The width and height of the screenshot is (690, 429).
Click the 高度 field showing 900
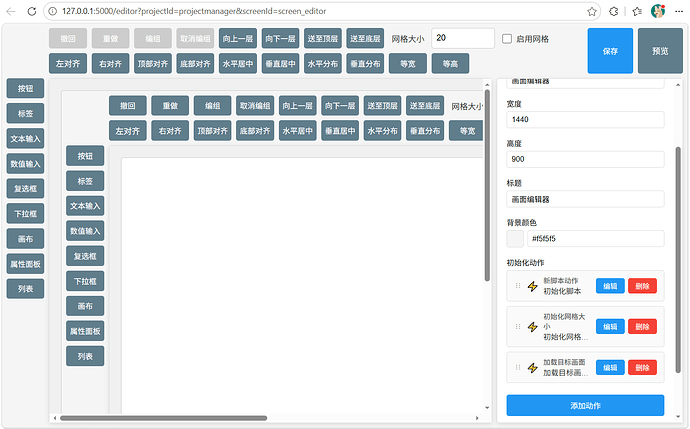tap(585, 159)
